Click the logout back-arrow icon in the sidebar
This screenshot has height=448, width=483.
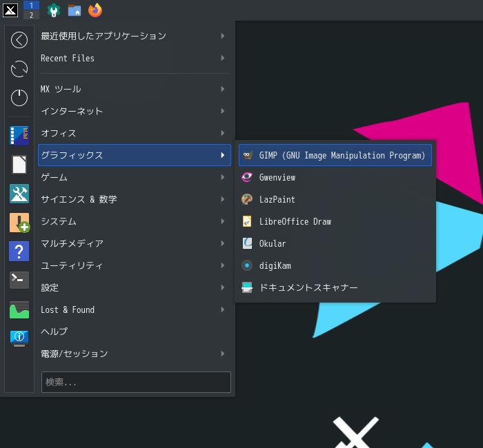pos(19,40)
